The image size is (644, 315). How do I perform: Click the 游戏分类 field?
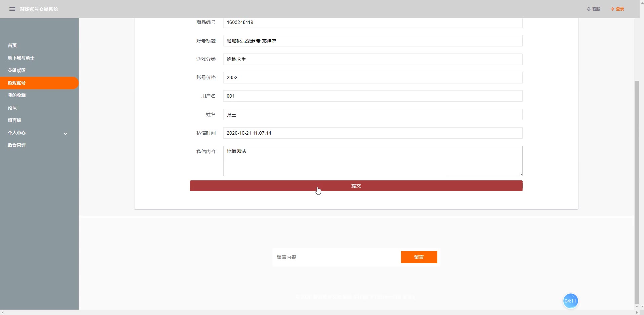pos(373,59)
